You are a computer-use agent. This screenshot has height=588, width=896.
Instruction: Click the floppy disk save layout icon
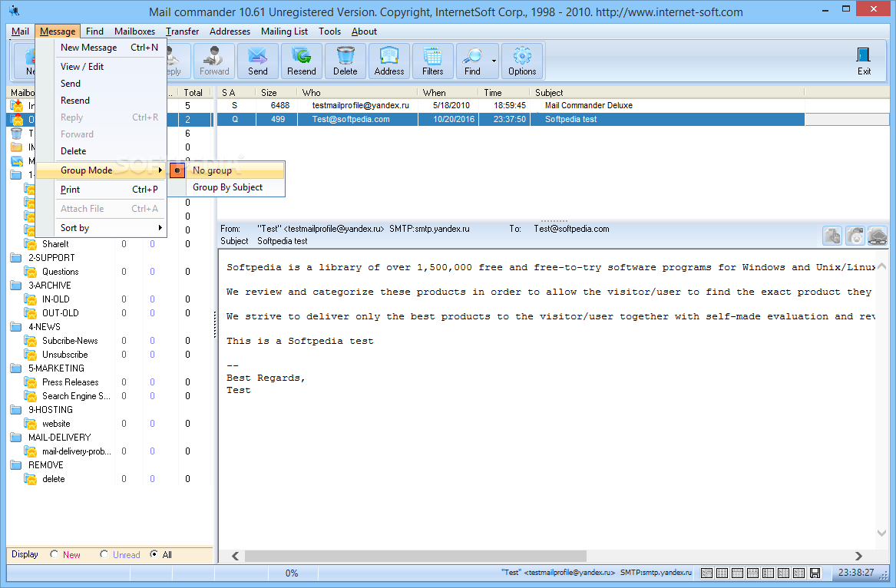point(815,573)
